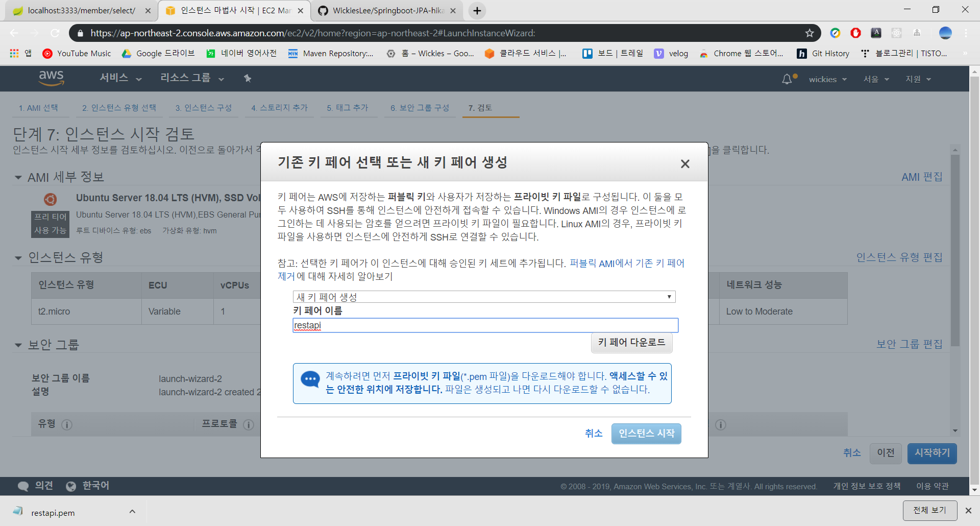980x526 pixels.
Task: Open the downloaded restapi.pem file
Action: tap(53, 513)
